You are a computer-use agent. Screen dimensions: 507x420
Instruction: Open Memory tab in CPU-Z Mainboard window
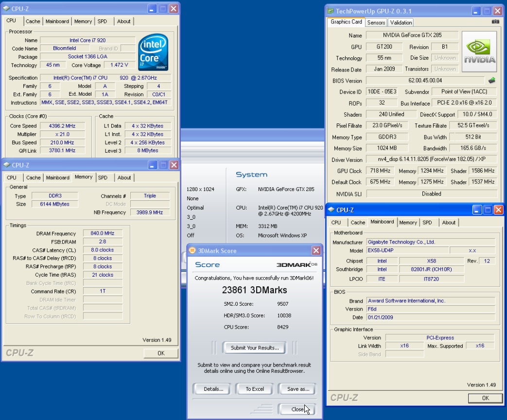coord(408,223)
